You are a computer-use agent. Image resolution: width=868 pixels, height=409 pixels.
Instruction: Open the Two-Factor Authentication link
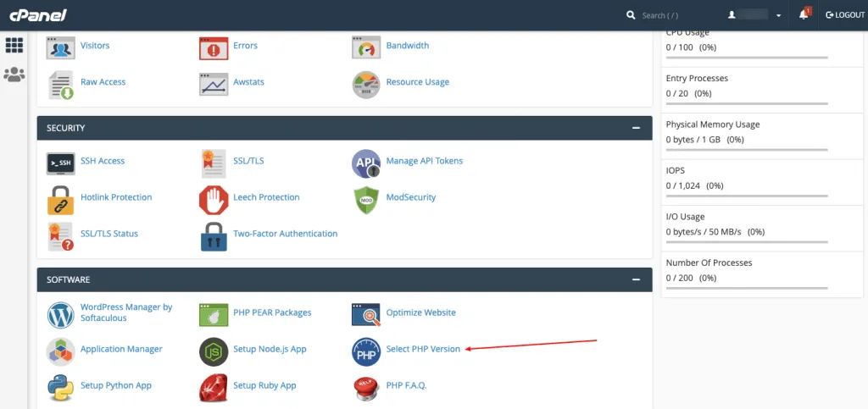pos(285,233)
